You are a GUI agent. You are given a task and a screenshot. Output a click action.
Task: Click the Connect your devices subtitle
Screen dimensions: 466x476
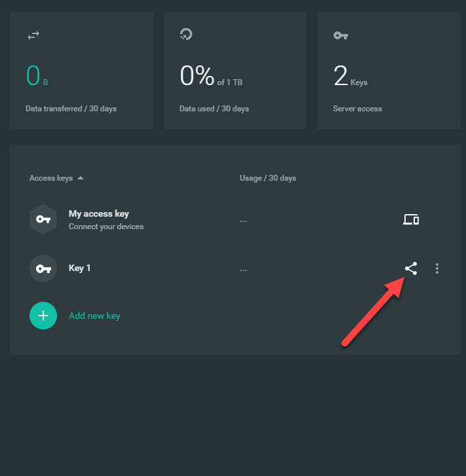point(106,227)
